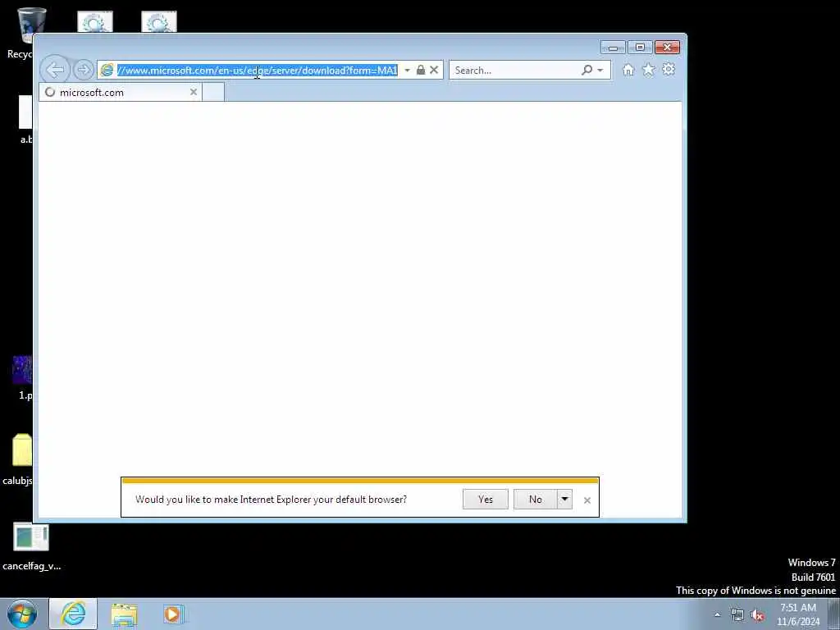Viewport: 840px width, 630px height.
Task: Close the Internet Explorer window
Action: pos(668,48)
